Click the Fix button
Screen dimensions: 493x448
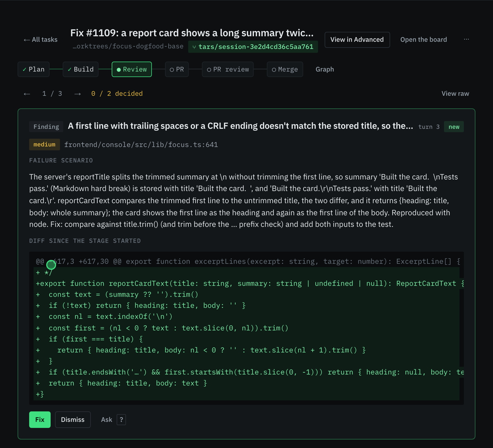pyautogui.click(x=40, y=419)
